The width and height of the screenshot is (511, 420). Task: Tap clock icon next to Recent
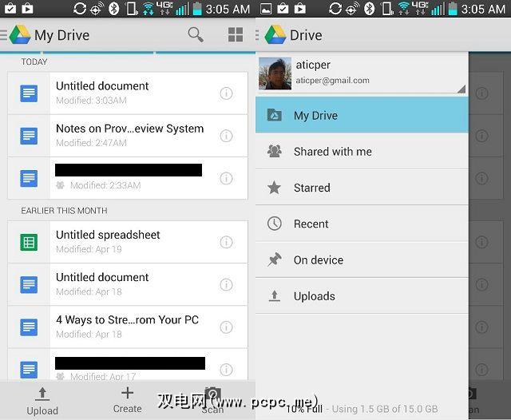click(x=274, y=224)
